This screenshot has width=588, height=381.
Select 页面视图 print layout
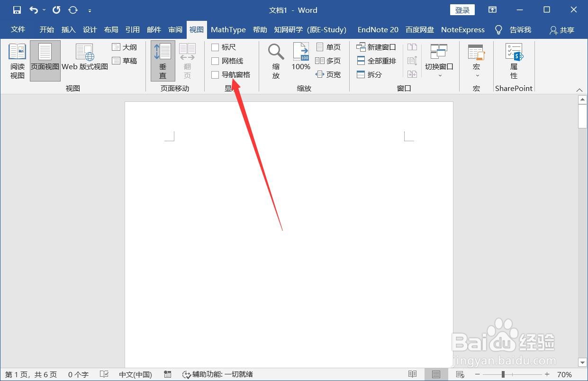coord(45,61)
